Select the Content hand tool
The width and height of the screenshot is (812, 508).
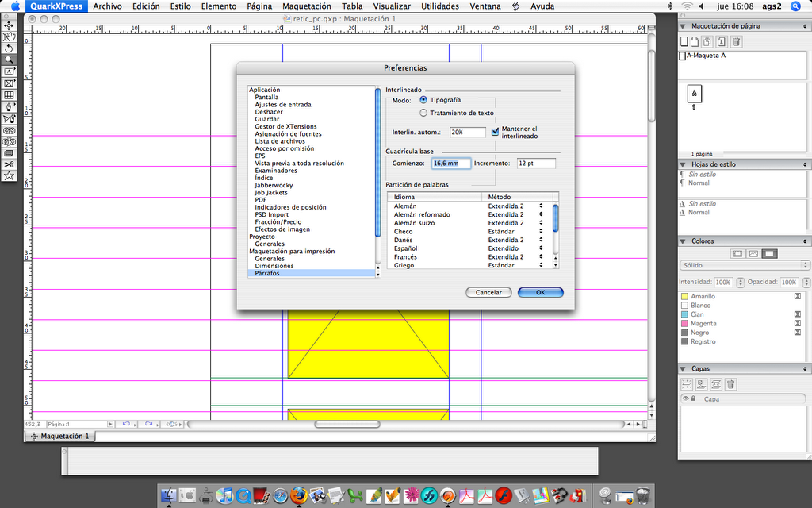9,37
